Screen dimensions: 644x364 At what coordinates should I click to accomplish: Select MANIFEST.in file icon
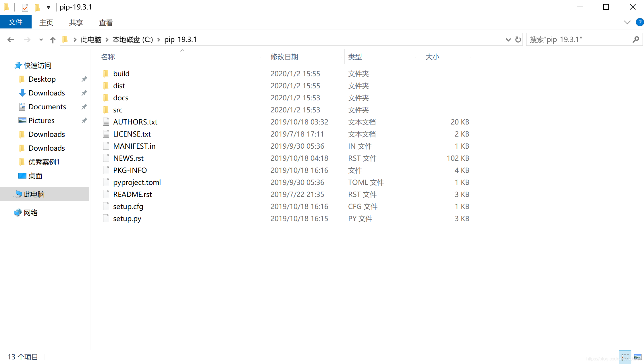pos(106,146)
